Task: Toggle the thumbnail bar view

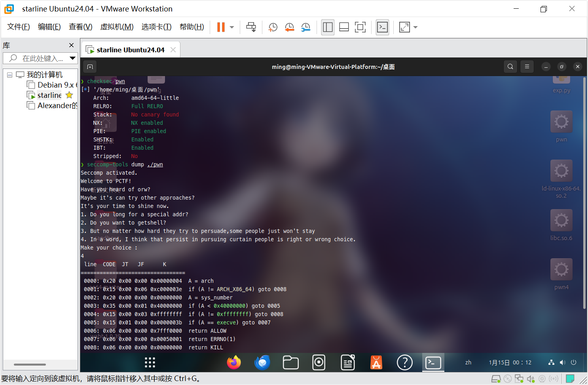Action: (x=343, y=27)
